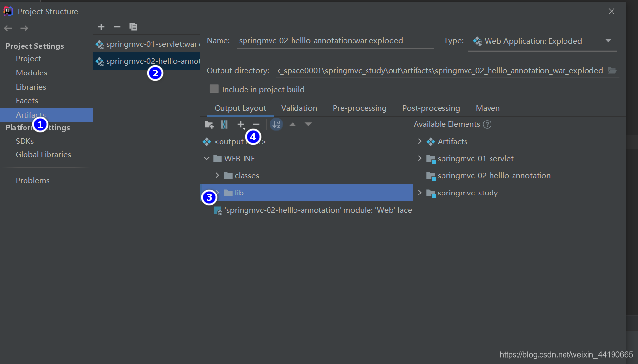Move selected element up
This screenshot has width=638, height=364.
(293, 124)
